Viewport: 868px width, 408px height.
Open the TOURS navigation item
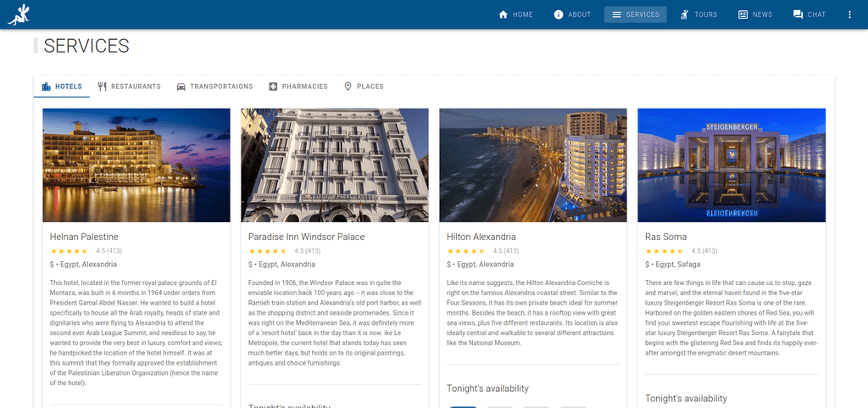click(698, 14)
